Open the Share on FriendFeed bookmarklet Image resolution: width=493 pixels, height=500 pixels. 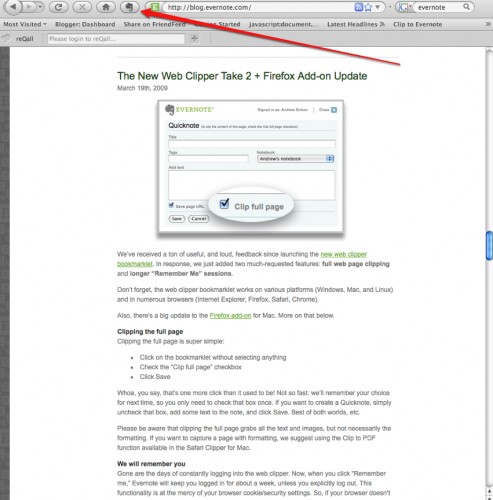(154, 24)
